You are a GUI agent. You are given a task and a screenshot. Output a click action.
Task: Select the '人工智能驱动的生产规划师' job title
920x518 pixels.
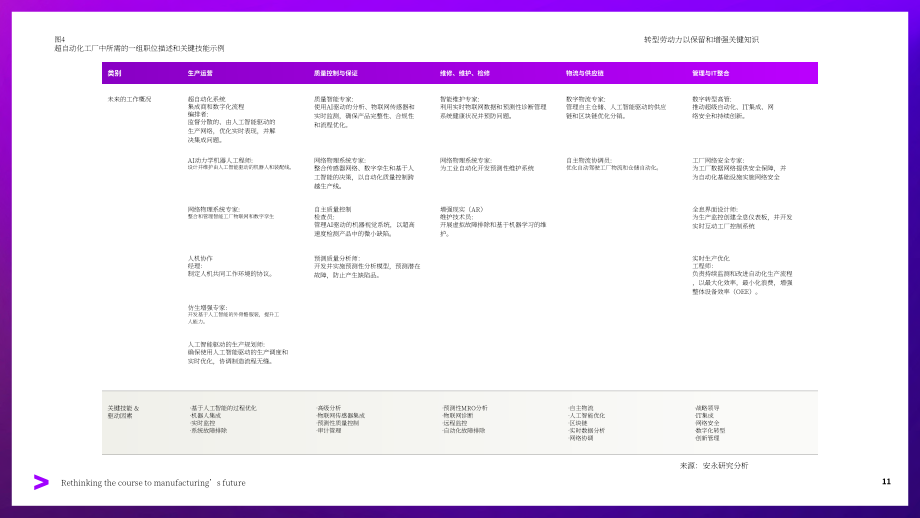pyautogui.click(x=226, y=344)
